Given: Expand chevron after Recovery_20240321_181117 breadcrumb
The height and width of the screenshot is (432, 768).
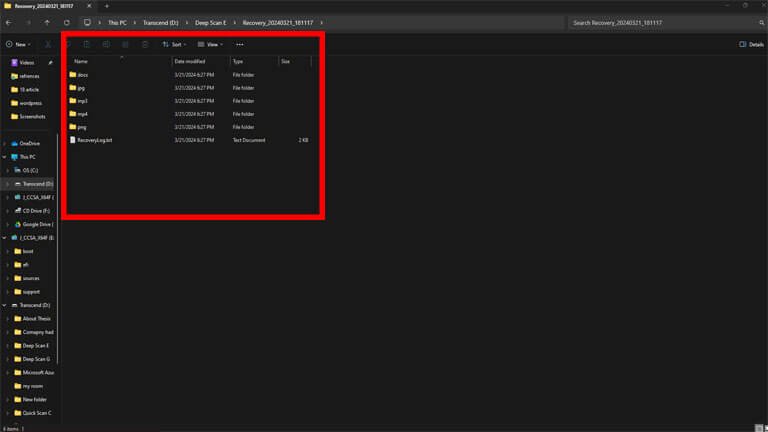Looking at the screenshot, I should pos(321,23).
